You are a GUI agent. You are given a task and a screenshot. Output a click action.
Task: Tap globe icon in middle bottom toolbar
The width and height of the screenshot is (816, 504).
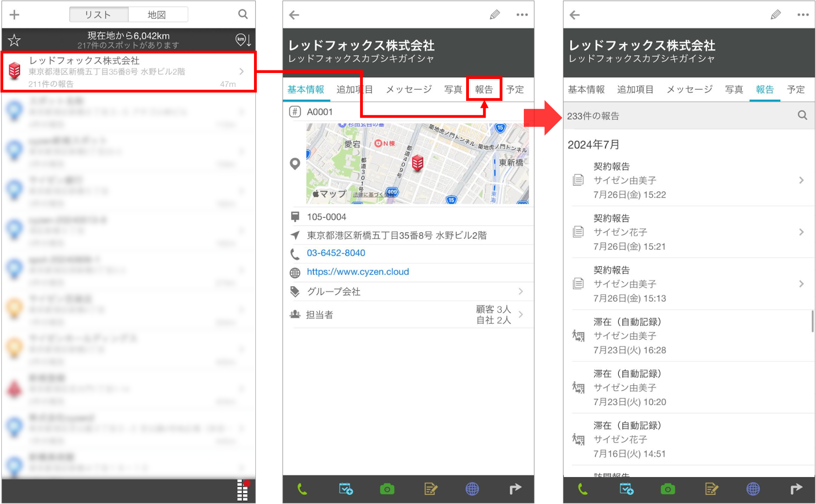[x=472, y=489]
